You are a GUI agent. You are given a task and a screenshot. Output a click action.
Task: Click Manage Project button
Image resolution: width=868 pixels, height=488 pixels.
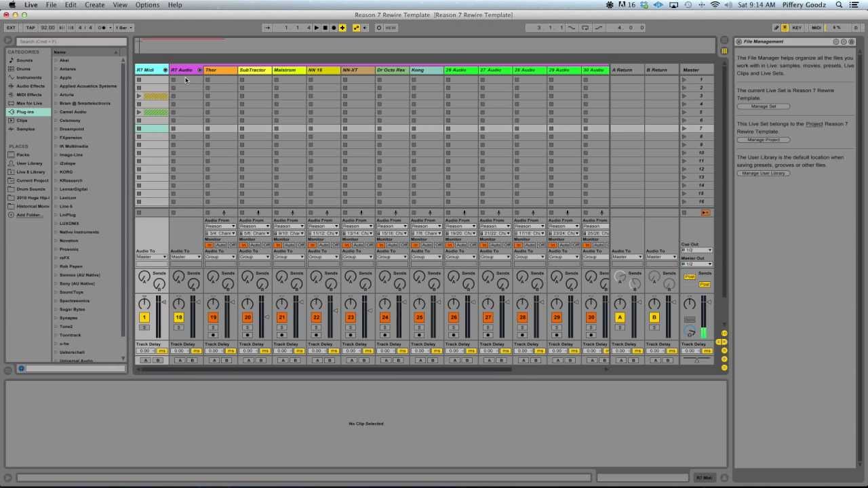(764, 140)
